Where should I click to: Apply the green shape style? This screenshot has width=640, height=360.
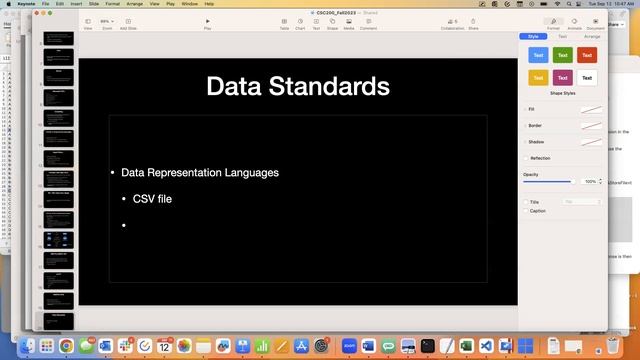pos(562,55)
